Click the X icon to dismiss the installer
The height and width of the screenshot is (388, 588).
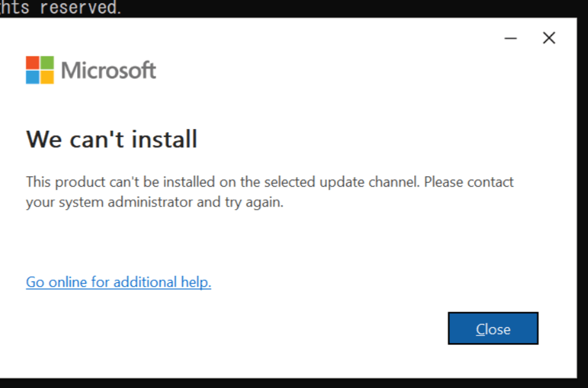pyautogui.click(x=549, y=38)
